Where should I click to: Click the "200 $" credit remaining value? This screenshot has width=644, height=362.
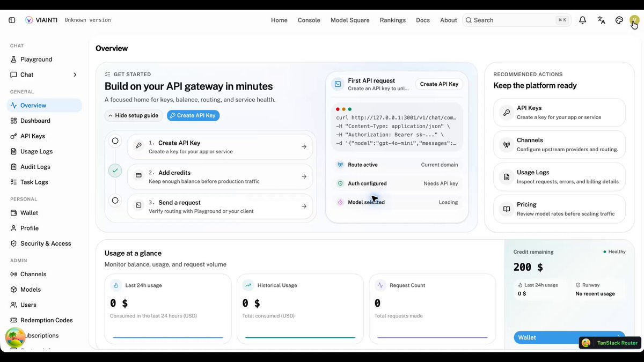[528, 267]
